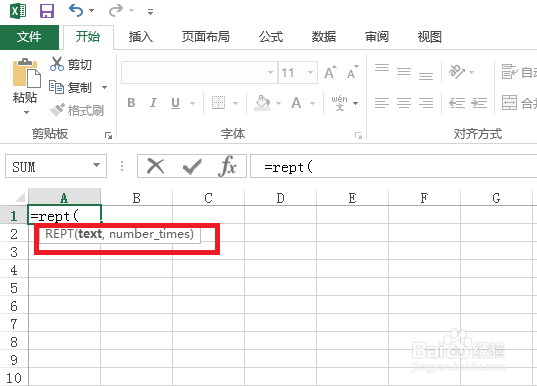Open the font name dropdown arrow
Screen dimensions: 537x386
270,73
